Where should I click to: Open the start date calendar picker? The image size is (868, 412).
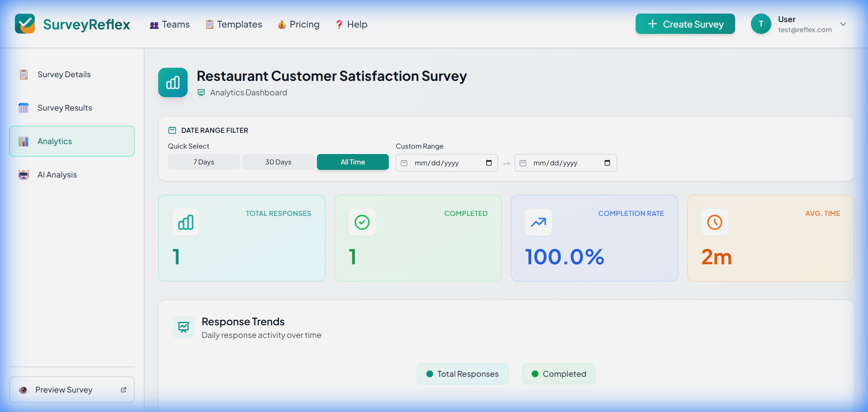coord(489,163)
